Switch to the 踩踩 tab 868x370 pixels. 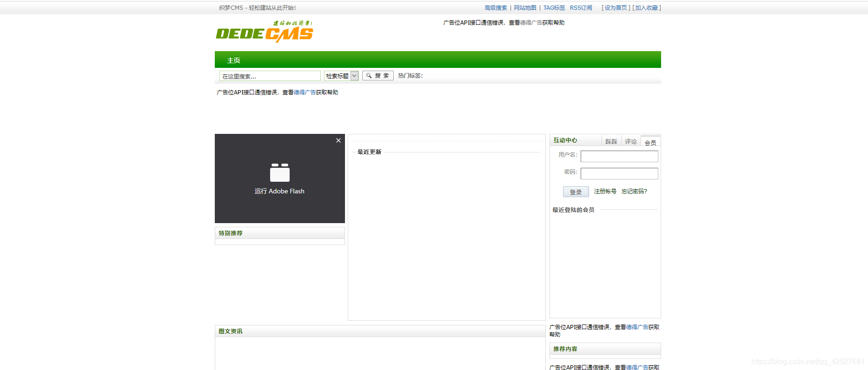point(611,141)
